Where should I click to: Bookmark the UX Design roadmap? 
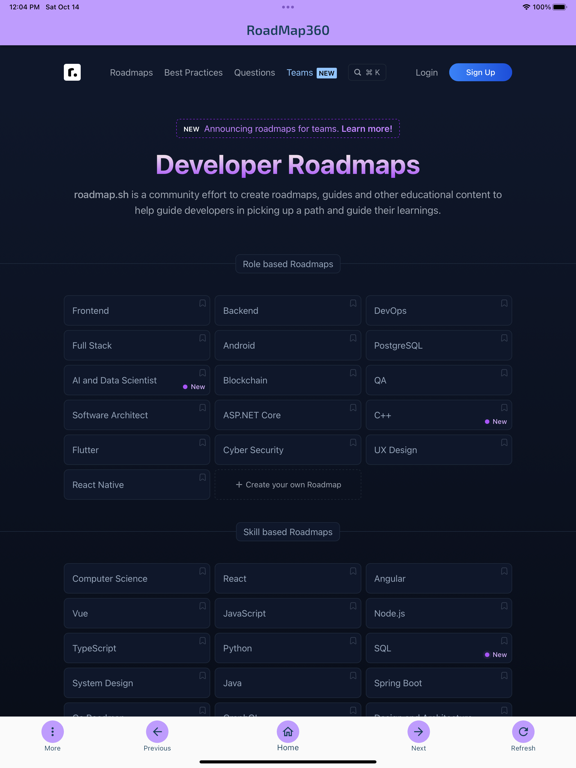coord(504,442)
